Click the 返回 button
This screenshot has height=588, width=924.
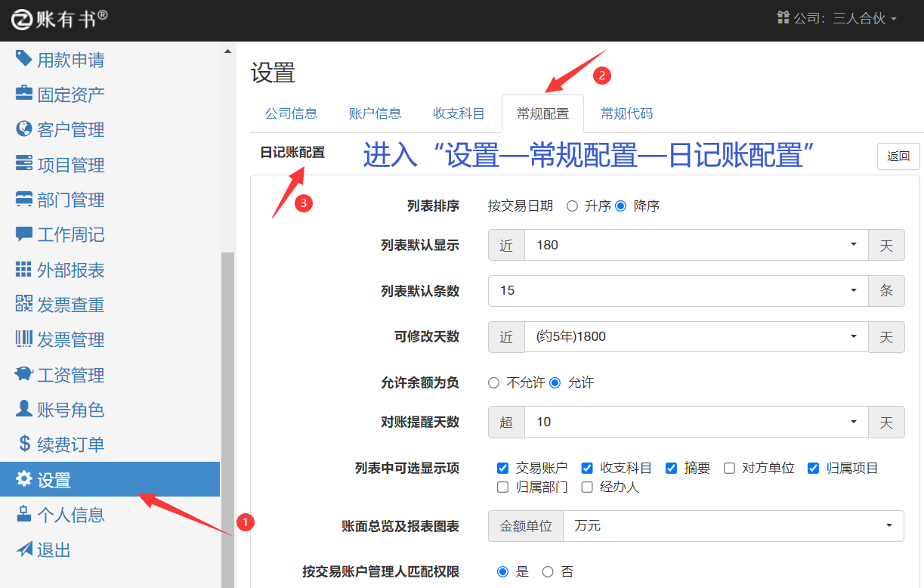898,156
